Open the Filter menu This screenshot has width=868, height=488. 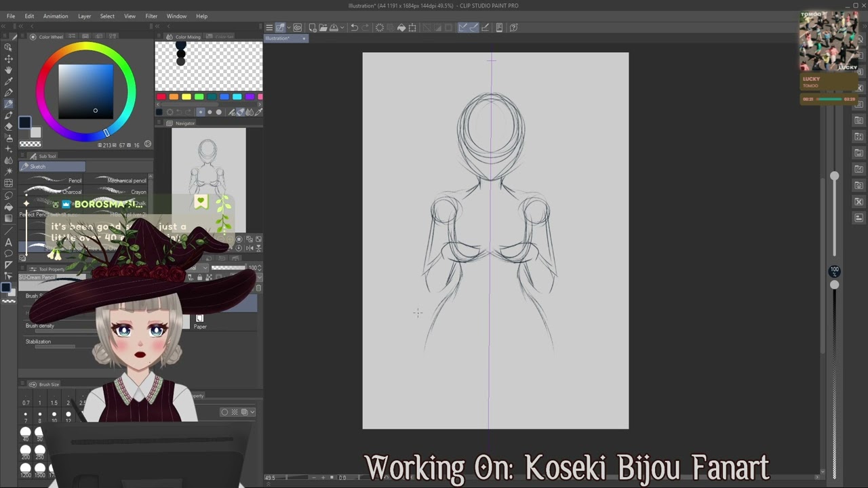[151, 16]
